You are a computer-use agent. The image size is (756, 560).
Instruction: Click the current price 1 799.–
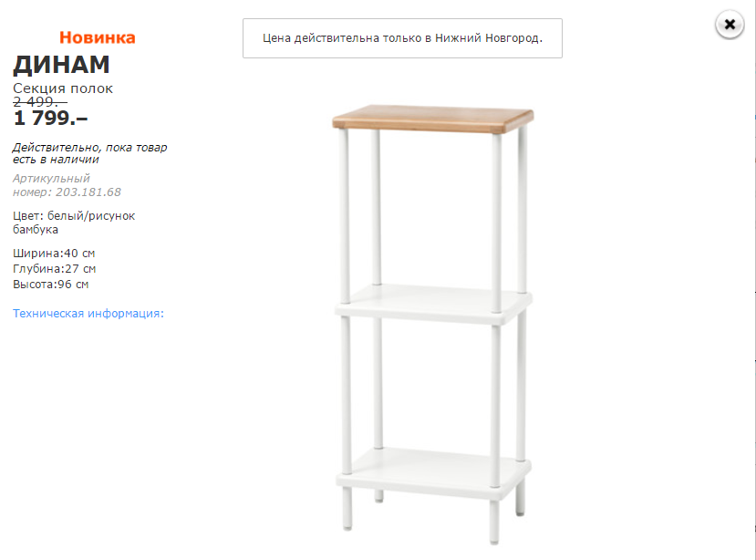pyautogui.click(x=50, y=117)
